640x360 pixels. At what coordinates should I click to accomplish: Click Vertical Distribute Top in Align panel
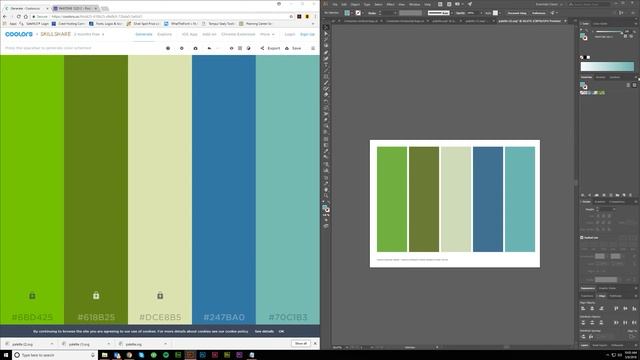click(583, 322)
